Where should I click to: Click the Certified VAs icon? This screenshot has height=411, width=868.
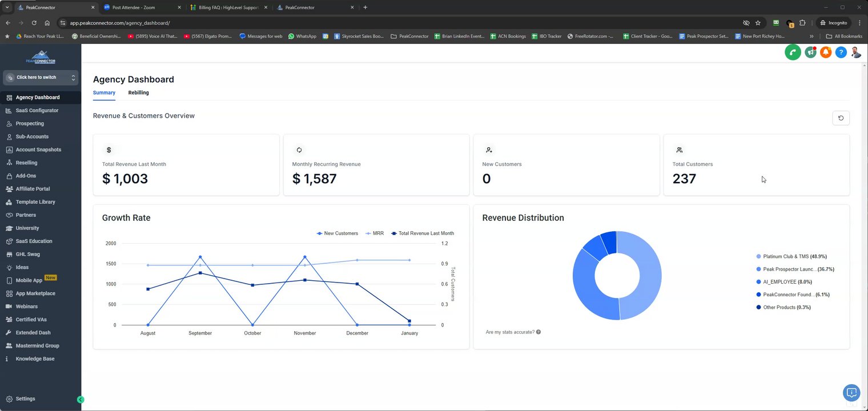[x=10, y=320]
